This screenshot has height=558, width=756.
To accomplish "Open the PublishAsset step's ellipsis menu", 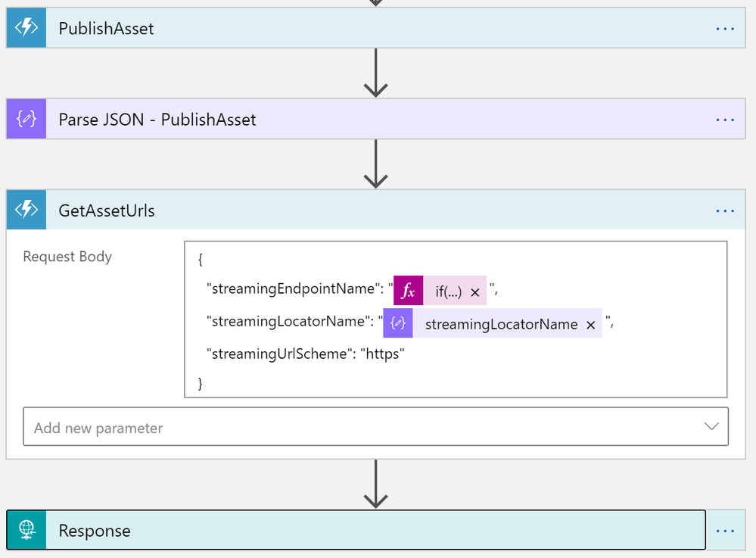I will pyautogui.click(x=725, y=29).
